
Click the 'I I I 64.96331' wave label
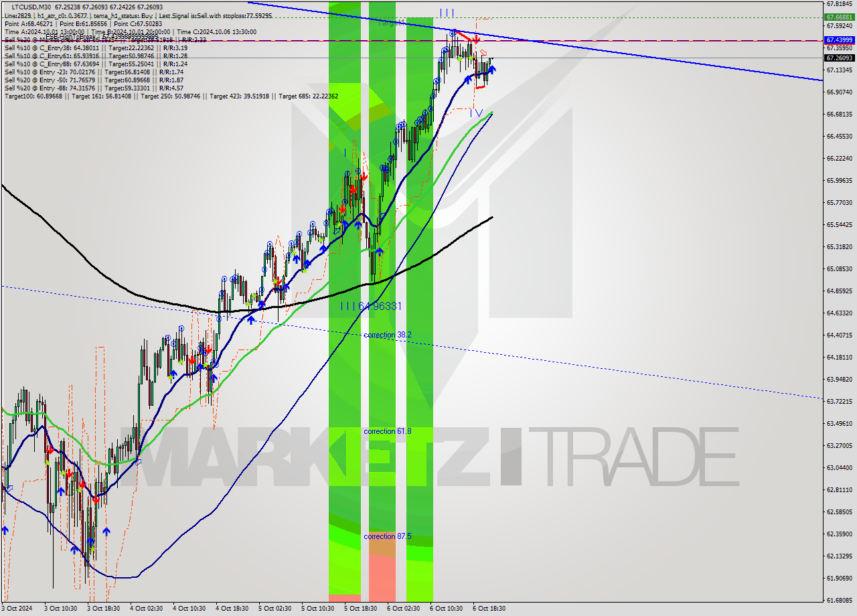tap(371, 306)
